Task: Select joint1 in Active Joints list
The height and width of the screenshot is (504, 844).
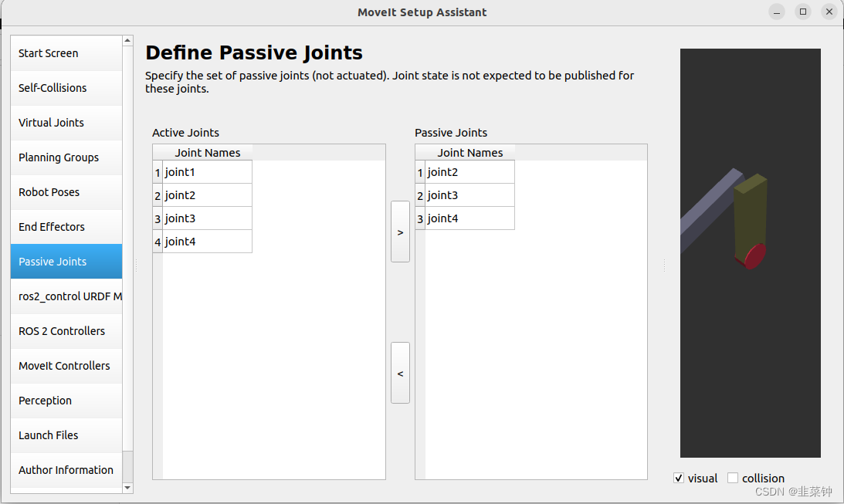Action: click(207, 172)
